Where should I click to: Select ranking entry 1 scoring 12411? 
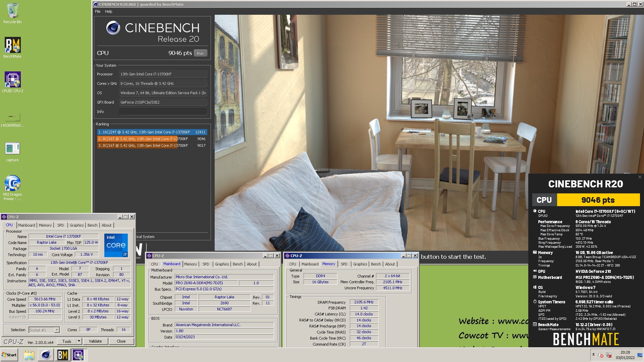[152, 132]
